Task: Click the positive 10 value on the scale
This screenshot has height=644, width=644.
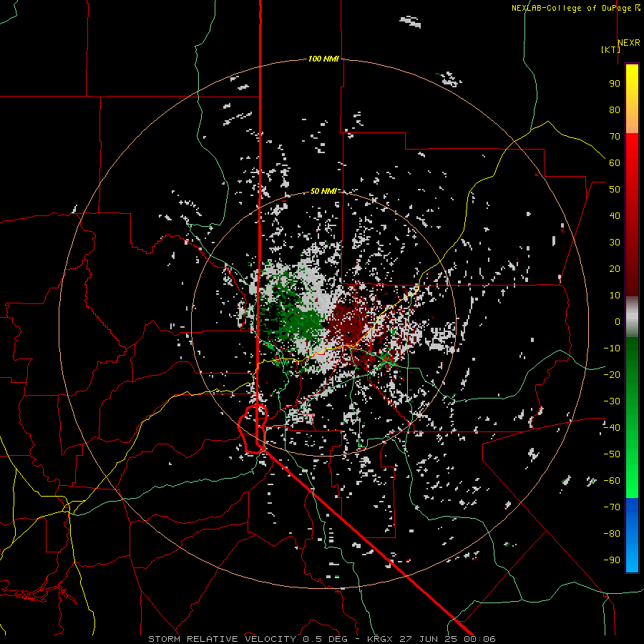Action: click(615, 296)
